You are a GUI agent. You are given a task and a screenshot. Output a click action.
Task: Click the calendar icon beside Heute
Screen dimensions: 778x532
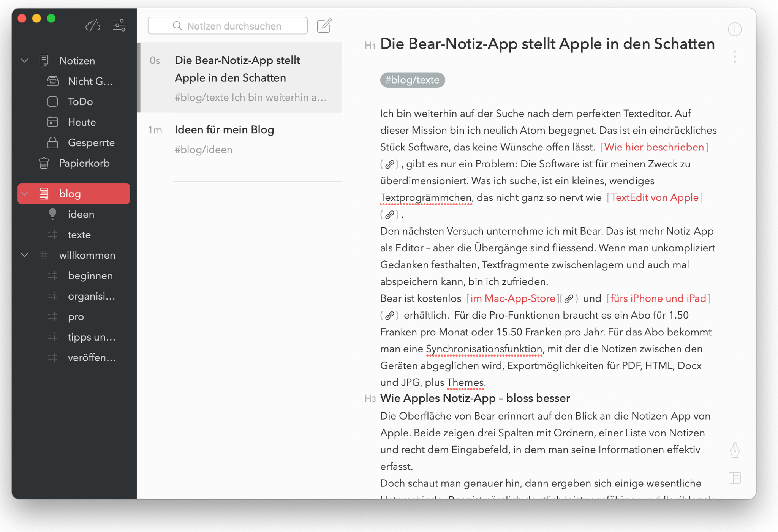(52, 122)
